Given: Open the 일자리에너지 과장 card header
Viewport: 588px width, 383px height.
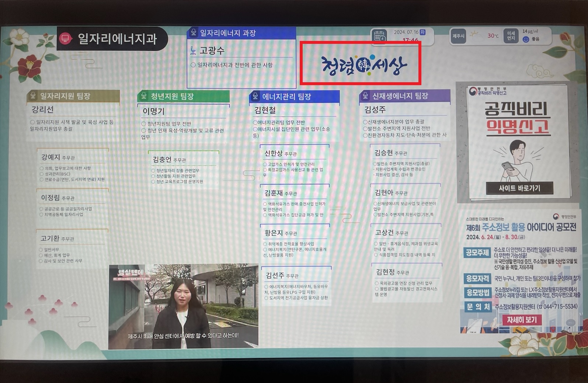Looking at the screenshot, I should (241, 33).
